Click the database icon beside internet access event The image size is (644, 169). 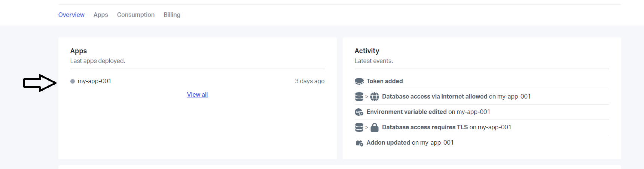tap(359, 97)
